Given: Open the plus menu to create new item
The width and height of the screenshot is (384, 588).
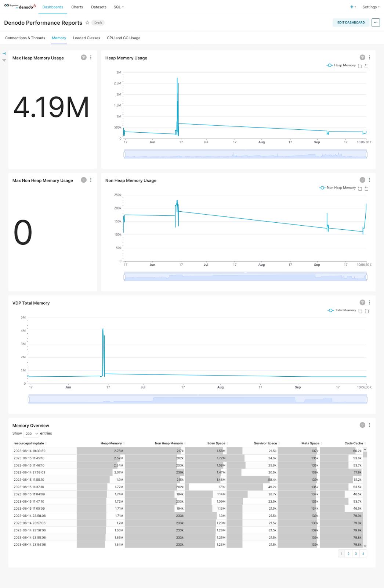Looking at the screenshot, I should point(353,7).
